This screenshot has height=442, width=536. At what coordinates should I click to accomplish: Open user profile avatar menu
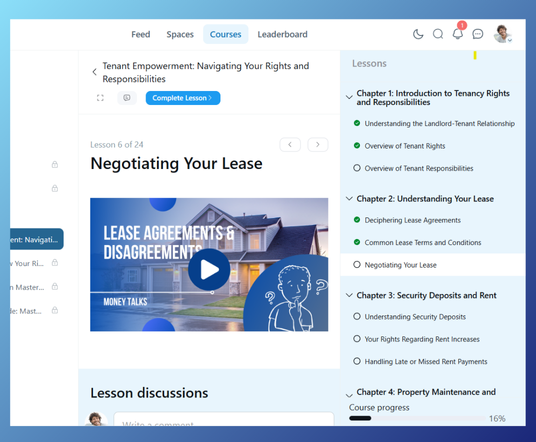502,34
